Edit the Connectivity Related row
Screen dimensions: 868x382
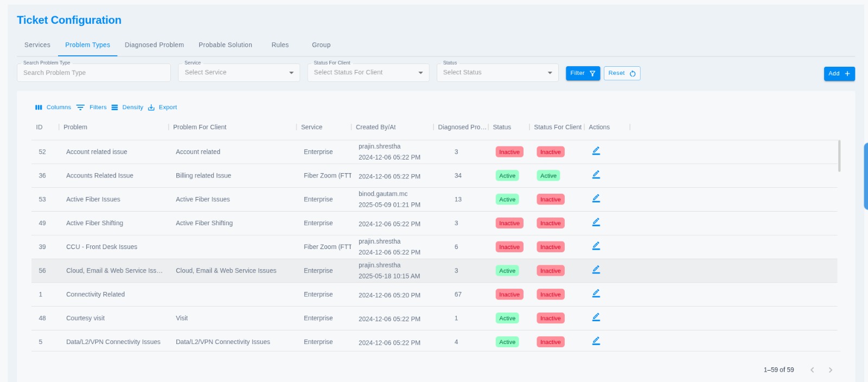coord(596,294)
